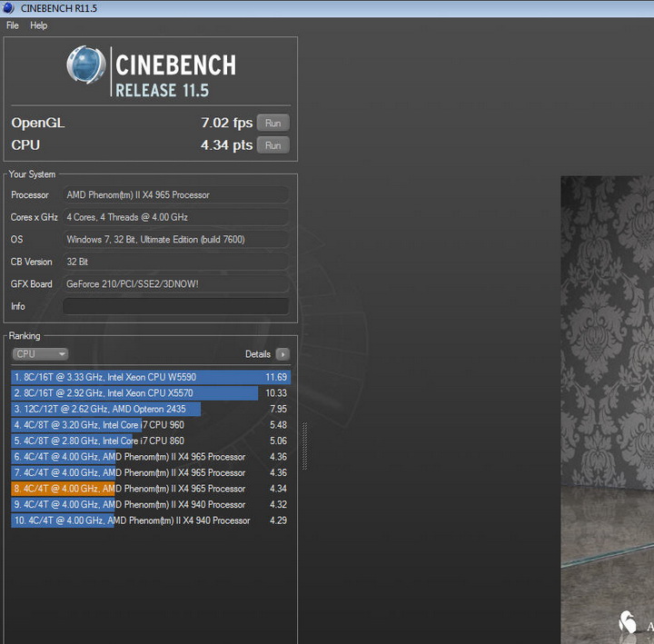Click the CB Version value 32 Bit
The height and width of the screenshot is (644, 654).
(x=175, y=262)
